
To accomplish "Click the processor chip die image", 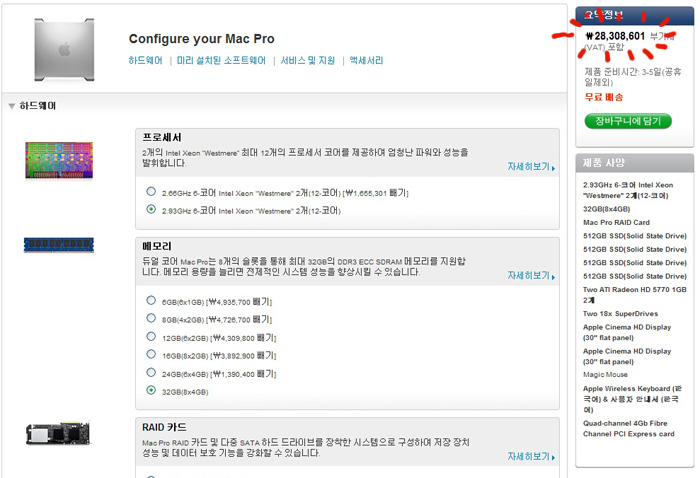I will click(x=59, y=160).
